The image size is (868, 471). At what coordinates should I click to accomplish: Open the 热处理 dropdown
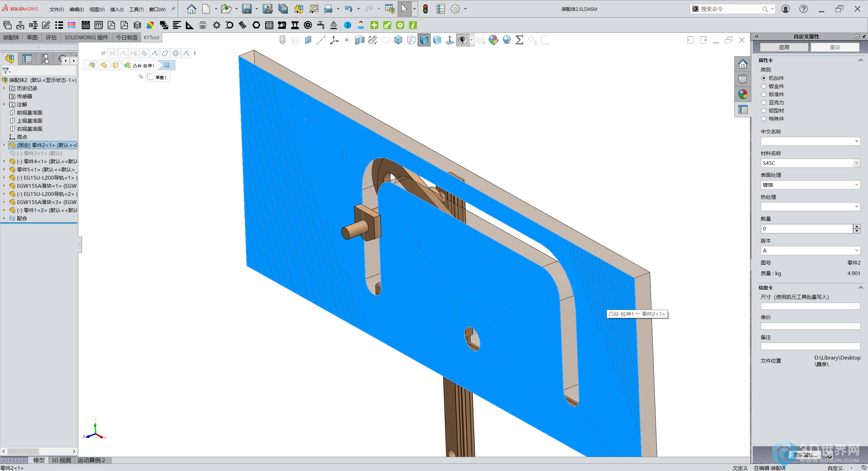(810, 207)
